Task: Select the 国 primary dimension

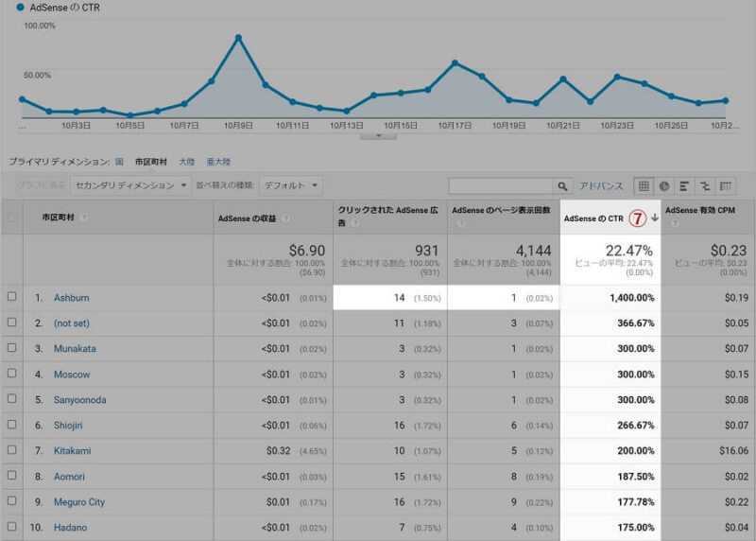Action: (x=119, y=162)
